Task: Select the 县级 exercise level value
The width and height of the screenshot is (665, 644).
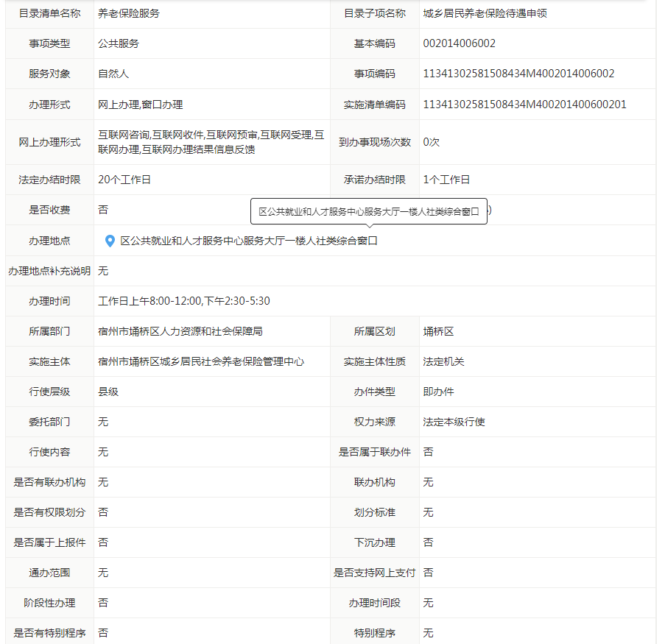Action: coord(108,392)
